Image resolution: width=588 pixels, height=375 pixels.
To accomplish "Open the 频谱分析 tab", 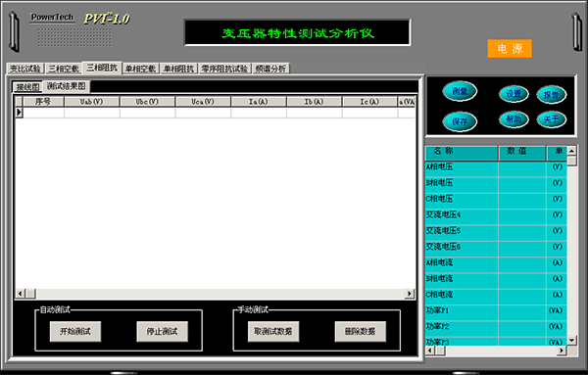I will point(270,69).
